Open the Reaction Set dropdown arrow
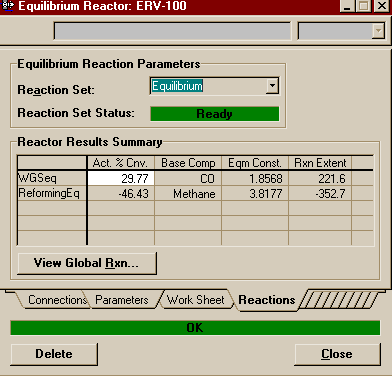 click(x=272, y=86)
